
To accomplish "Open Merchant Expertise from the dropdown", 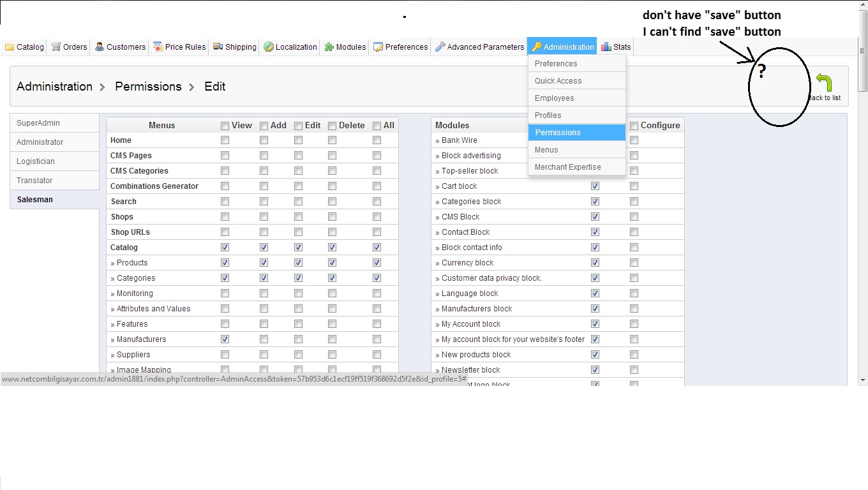I will click(x=577, y=167).
